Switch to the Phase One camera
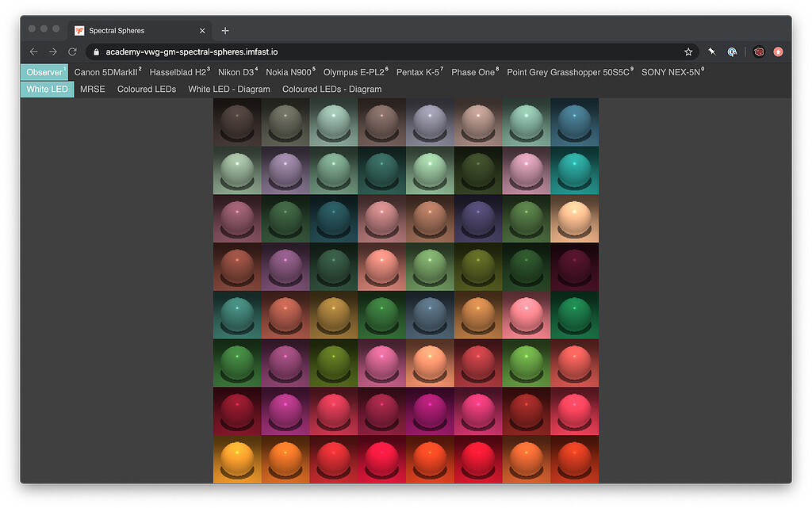Image resolution: width=812 pixels, height=508 pixels. click(473, 71)
